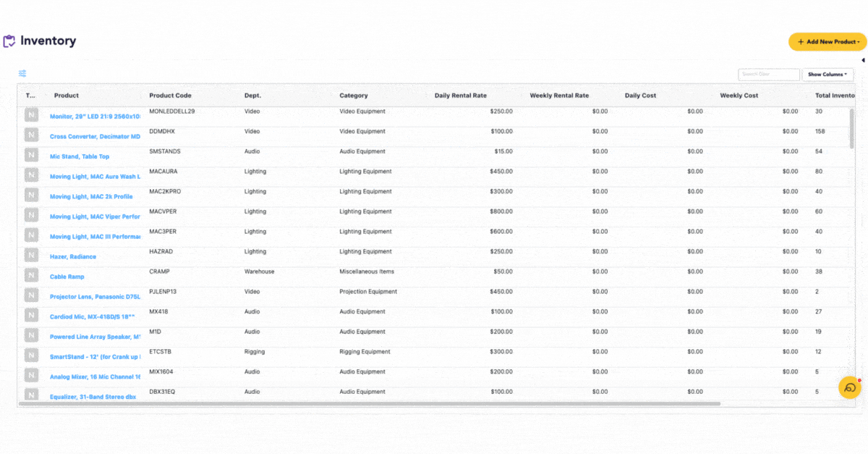Click the N type icon for Cable Ramp
The height and width of the screenshot is (454, 868).
(32, 275)
